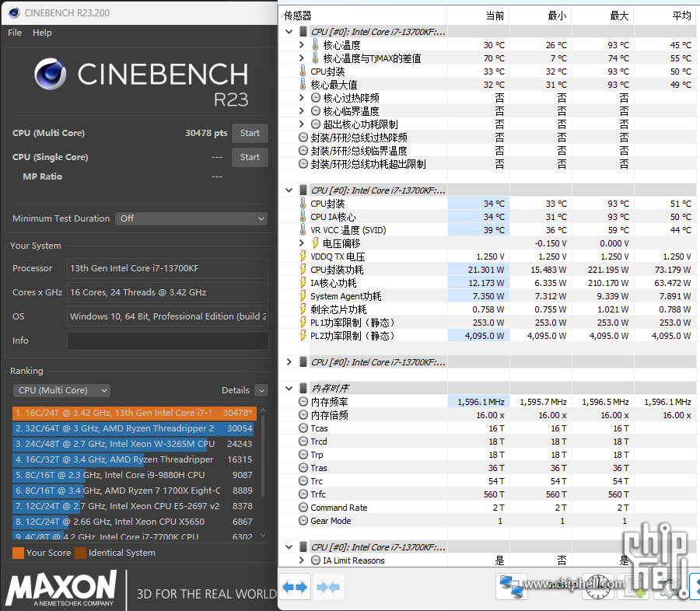
Task: Click the 30478 pts multi core score
Action: [206, 133]
